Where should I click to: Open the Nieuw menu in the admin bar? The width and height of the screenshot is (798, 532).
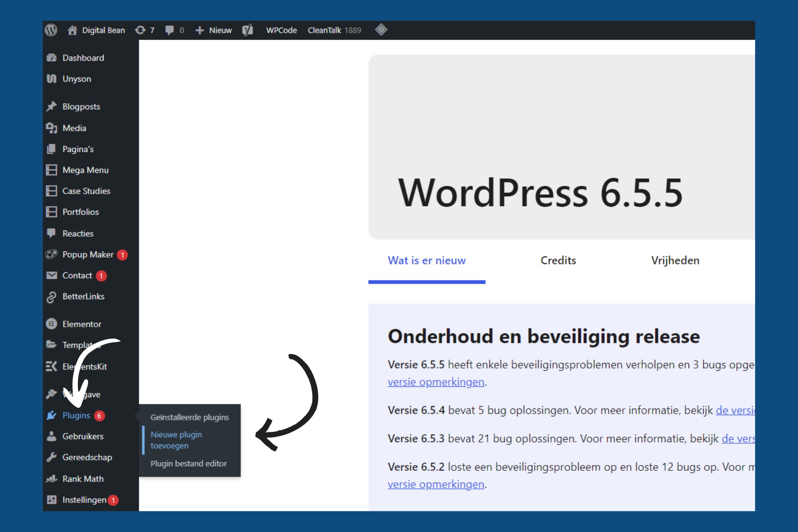coord(213,30)
